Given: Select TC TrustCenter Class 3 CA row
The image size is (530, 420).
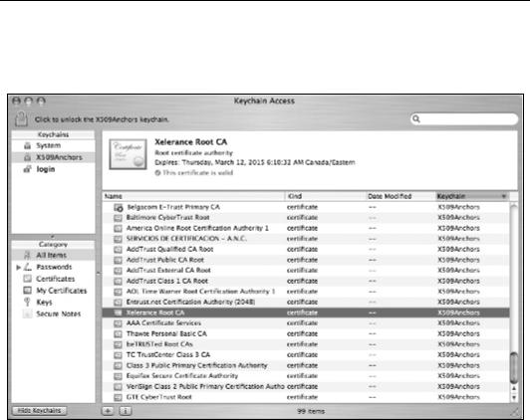Looking at the screenshot, I should point(306,355).
